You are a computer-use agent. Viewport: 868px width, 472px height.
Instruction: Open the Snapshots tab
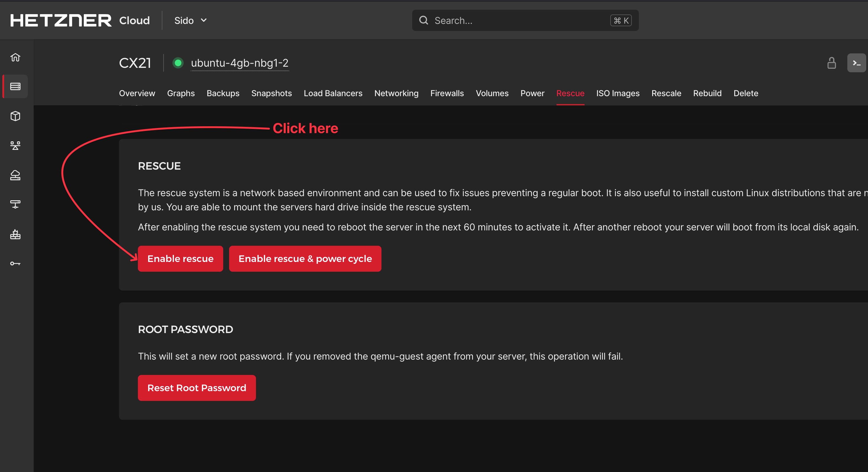(x=272, y=93)
